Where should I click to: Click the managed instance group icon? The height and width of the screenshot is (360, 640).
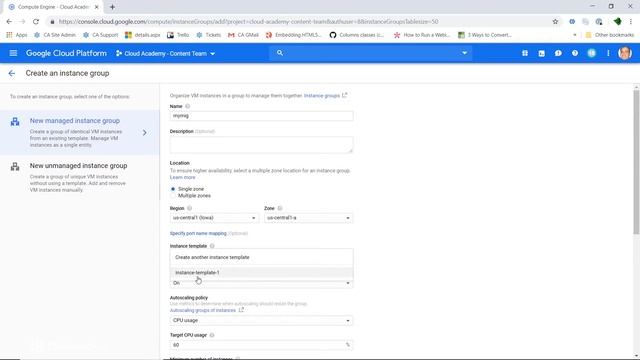click(15, 122)
